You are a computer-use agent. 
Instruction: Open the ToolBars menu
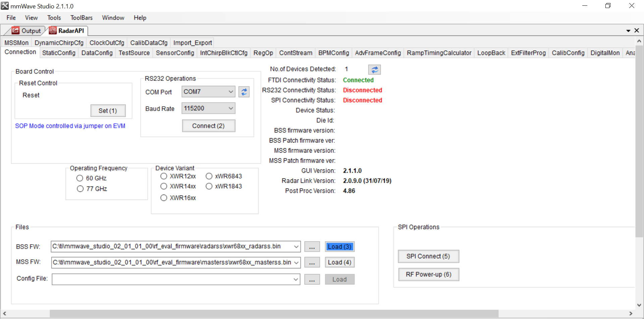tap(82, 18)
